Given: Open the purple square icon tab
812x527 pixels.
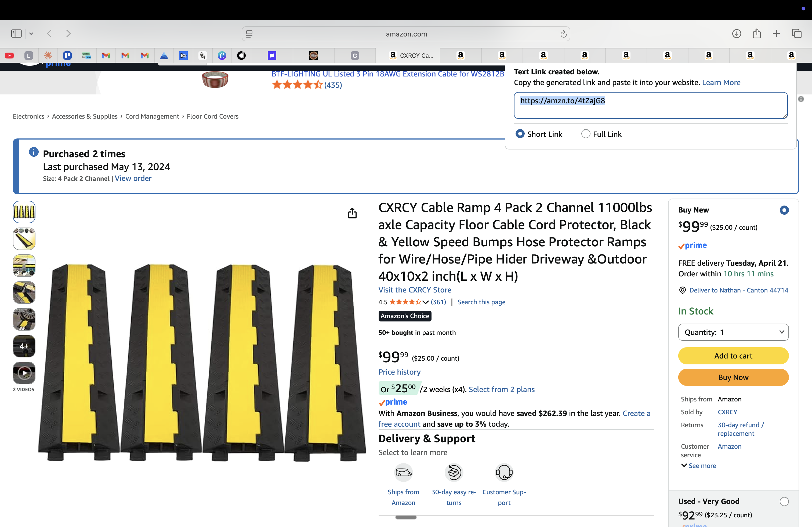Looking at the screenshot, I should 272,55.
